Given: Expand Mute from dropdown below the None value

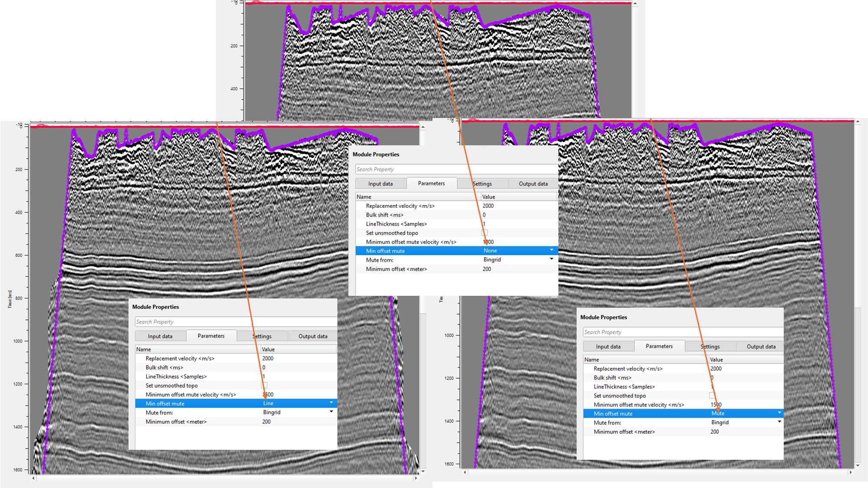Looking at the screenshot, I should 551,259.
